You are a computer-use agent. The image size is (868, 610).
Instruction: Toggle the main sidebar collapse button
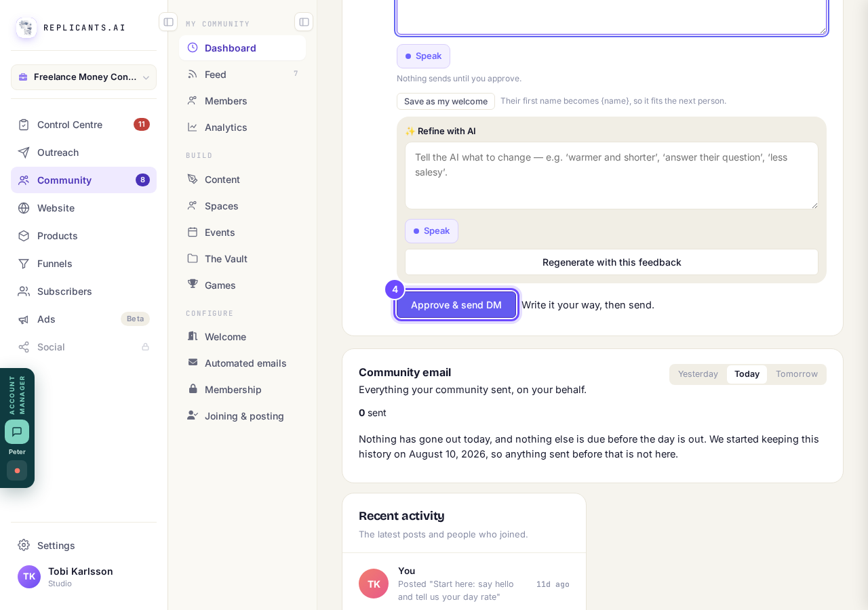coord(168,22)
